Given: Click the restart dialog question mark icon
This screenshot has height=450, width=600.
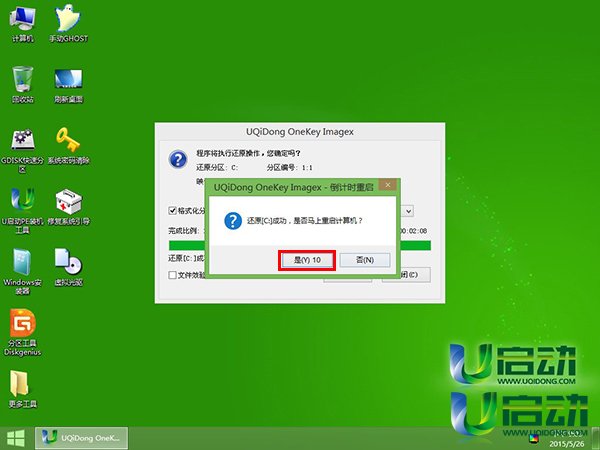Looking at the screenshot, I should click(233, 221).
